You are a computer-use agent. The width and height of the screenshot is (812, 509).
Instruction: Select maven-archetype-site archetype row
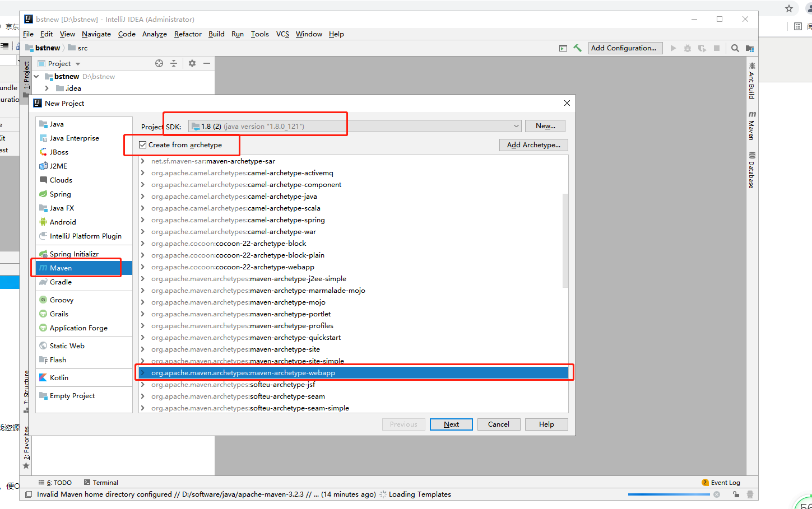point(354,349)
